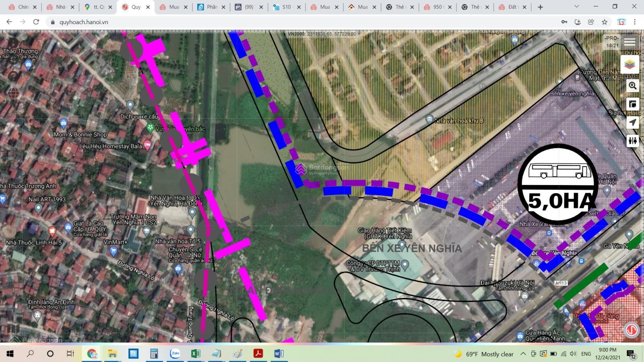Expand the tab search chevron

[x=576, y=7]
